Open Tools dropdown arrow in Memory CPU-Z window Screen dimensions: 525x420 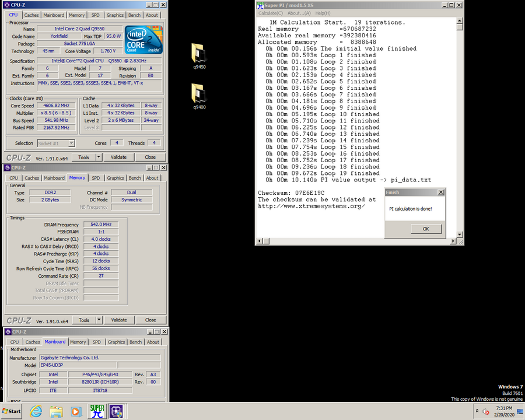tap(99, 320)
